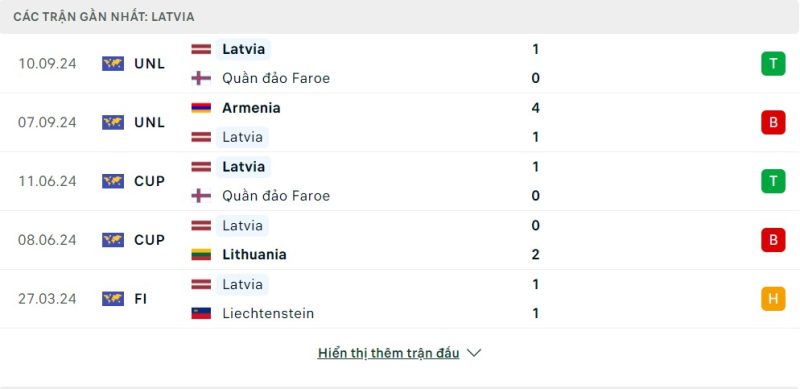This screenshot has width=800, height=389.
Task: Select the 27.03.24 match date
Action: tap(47, 299)
